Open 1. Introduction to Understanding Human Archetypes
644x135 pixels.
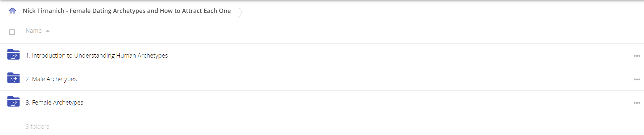point(97,56)
